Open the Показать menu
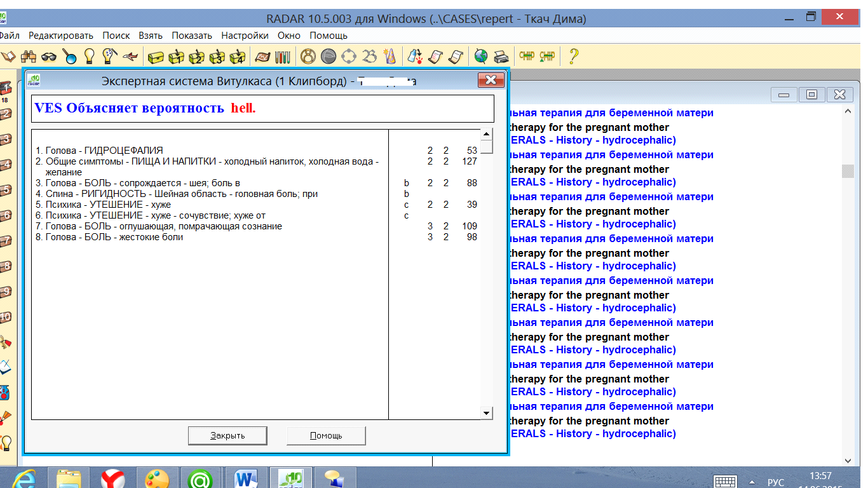 [192, 36]
